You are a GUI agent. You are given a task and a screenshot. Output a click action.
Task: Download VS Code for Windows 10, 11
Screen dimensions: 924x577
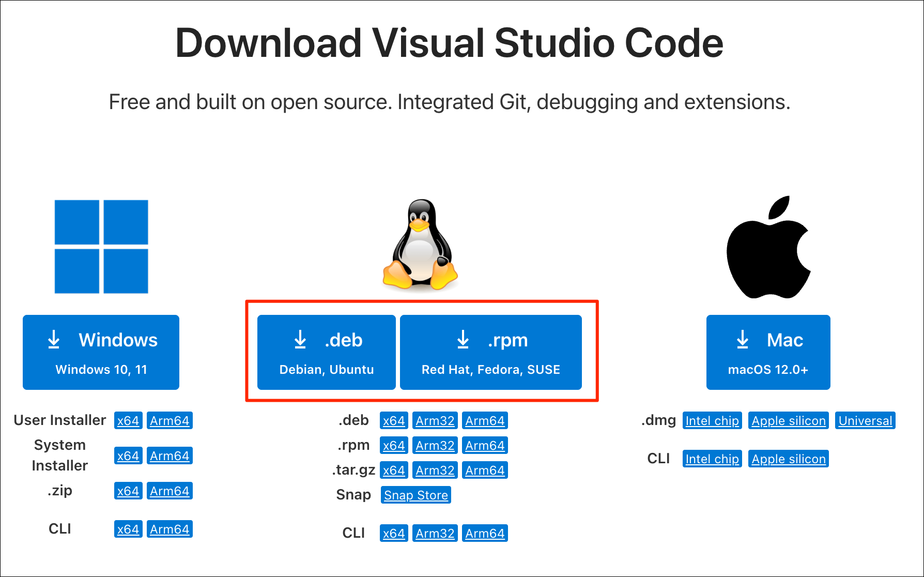point(101,352)
